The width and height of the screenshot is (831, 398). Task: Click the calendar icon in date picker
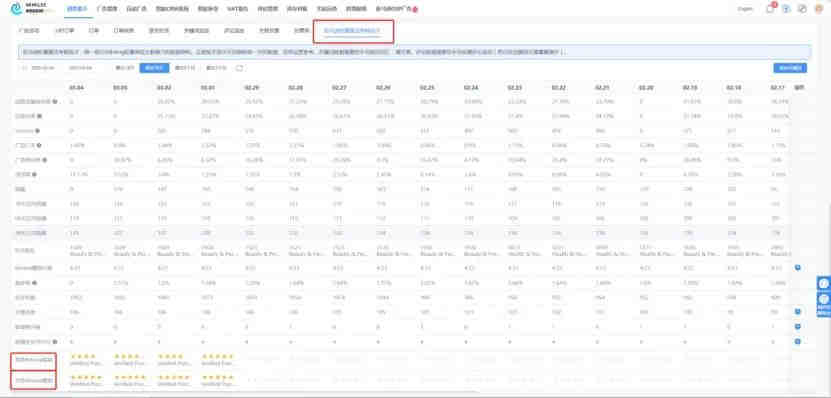click(x=24, y=68)
